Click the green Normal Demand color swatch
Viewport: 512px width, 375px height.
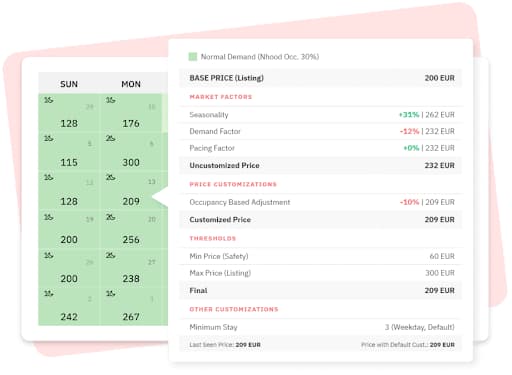193,57
